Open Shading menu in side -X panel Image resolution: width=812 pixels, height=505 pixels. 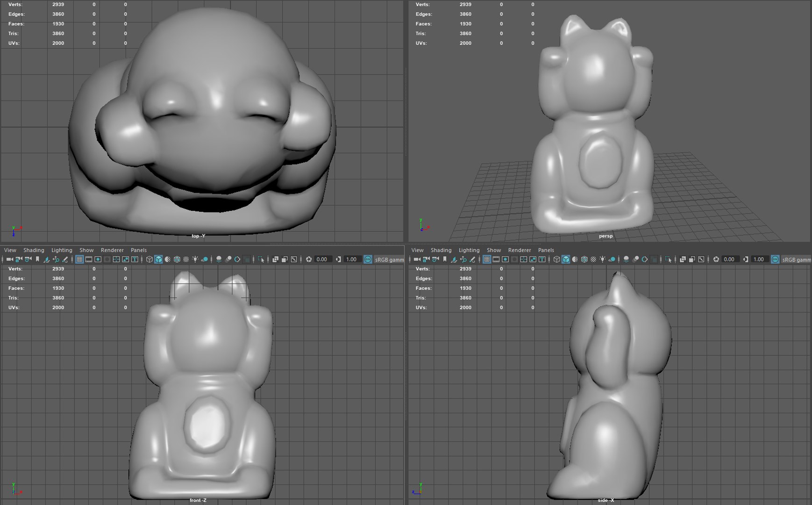coord(441,250)
